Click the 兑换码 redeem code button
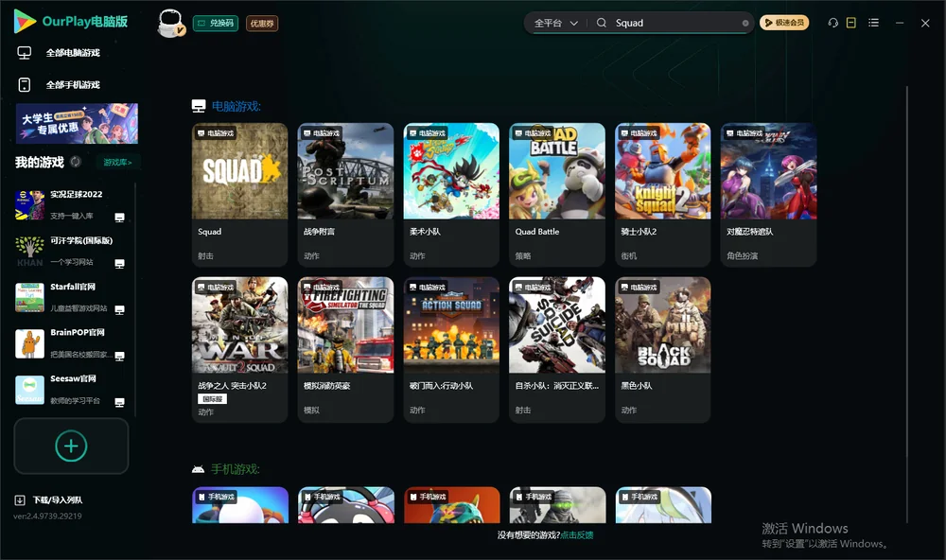The image size is (946, 560). click(x=216, y=24)
